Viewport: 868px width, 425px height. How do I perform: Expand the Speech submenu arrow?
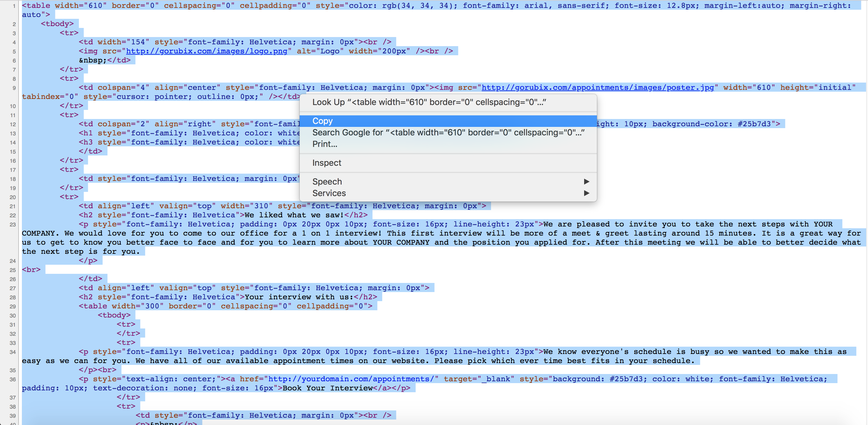[x=586, y=182]
